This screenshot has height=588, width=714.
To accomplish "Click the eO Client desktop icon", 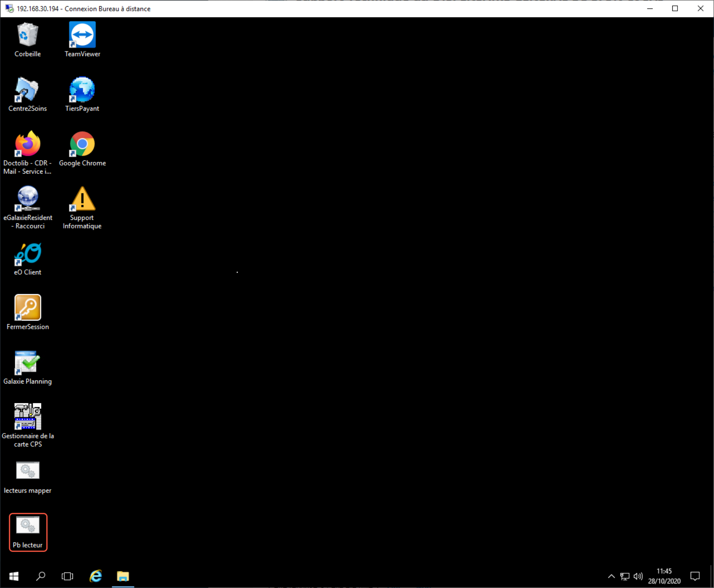I will (x=28, y=253).
